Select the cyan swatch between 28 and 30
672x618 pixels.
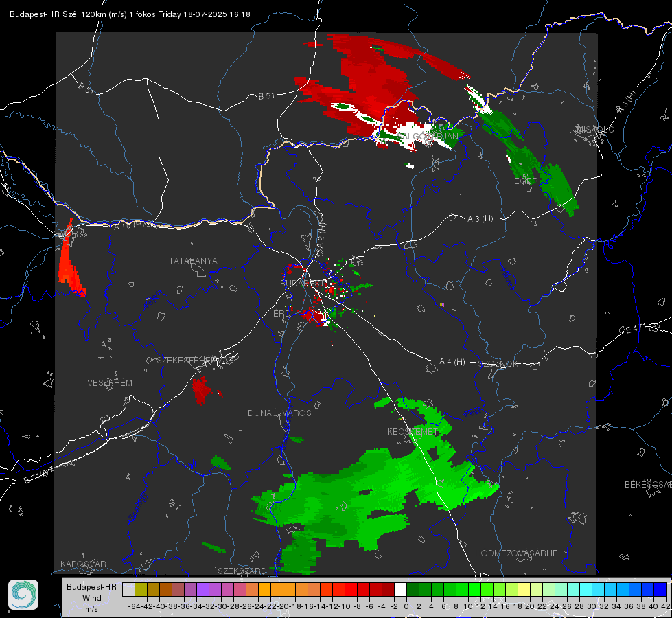click(x=586, y=590)
